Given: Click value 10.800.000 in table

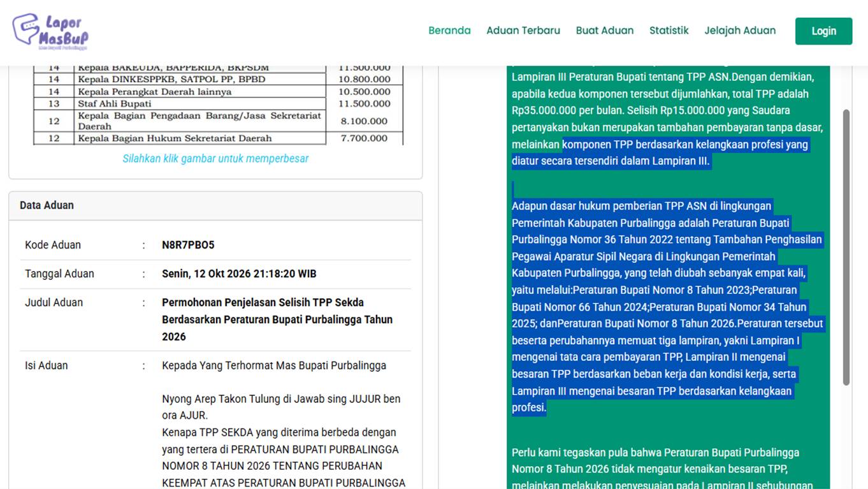Looking at the screenshot, I should coord(365,79).
